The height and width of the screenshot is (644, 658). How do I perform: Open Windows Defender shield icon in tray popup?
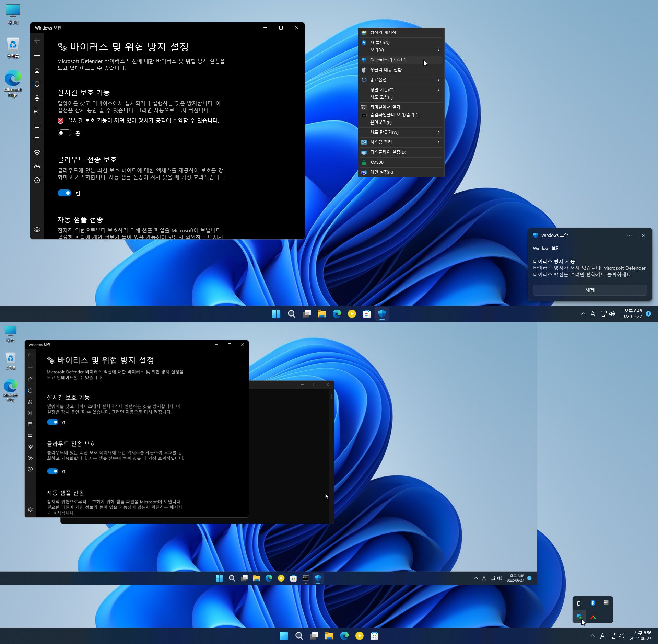[579, 617]
